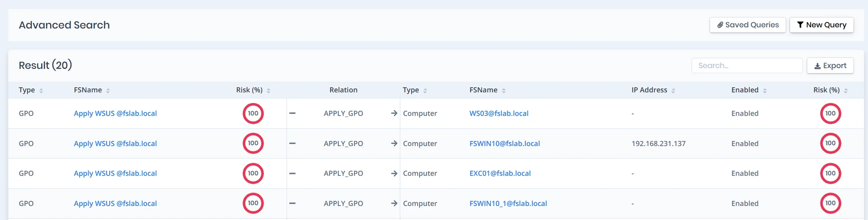The width and height of the screenshot is (868, 220).
Task: Focus the results Search field
Action: pyautogui.click(x=747, y=66)
